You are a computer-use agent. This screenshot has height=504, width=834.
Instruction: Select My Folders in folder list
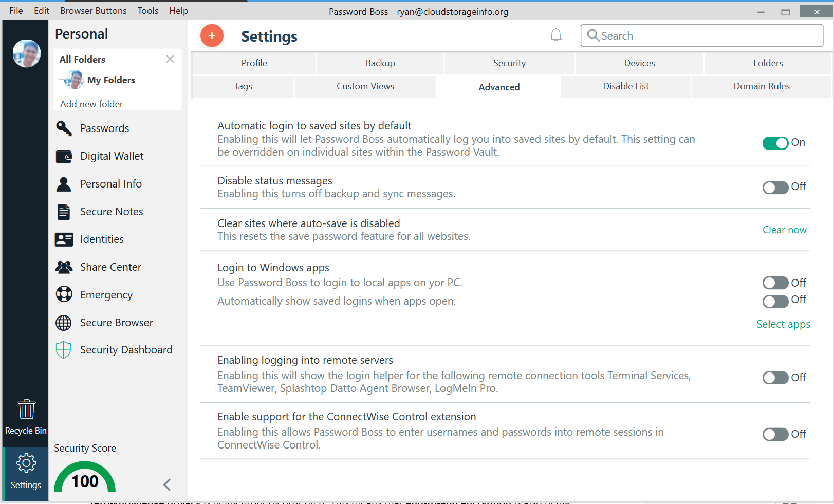[x=111, y=80]
